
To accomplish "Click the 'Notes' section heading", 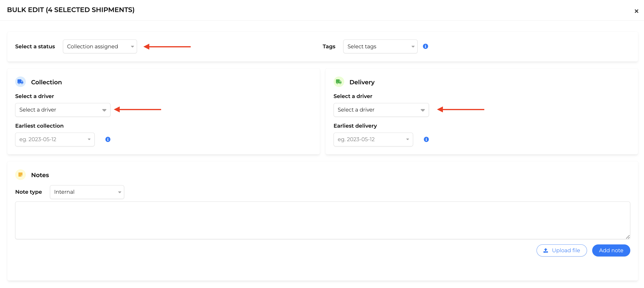I will 40,175.
